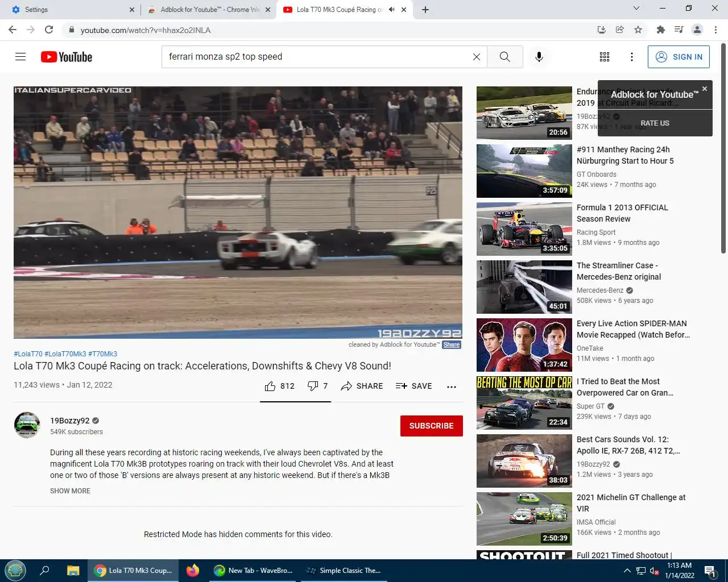
Task: Open the GT Onboards channel name
Action: pyautogui.click(x=596, y=174)
